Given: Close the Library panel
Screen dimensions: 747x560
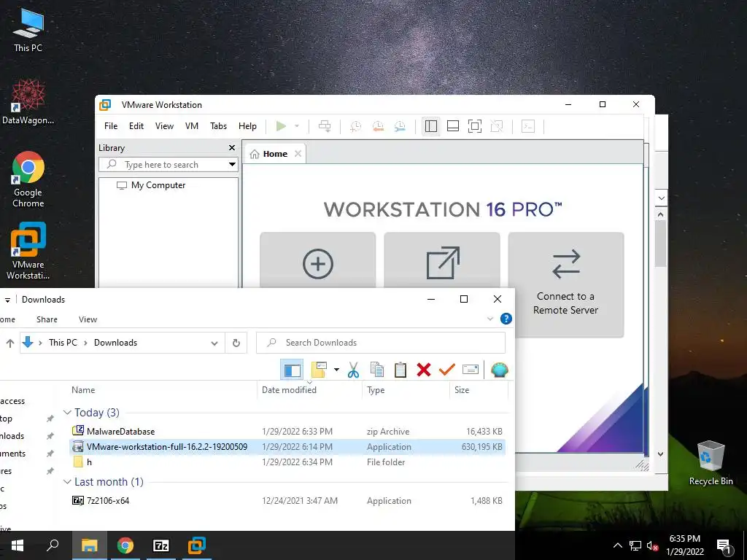Looking at the screenshot, I should (232, 147).
